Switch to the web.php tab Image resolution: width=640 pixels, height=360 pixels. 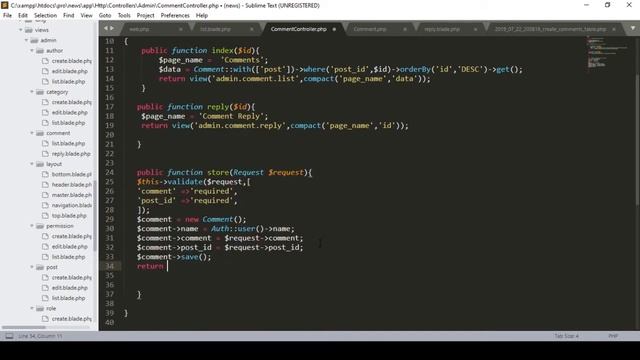139,29
